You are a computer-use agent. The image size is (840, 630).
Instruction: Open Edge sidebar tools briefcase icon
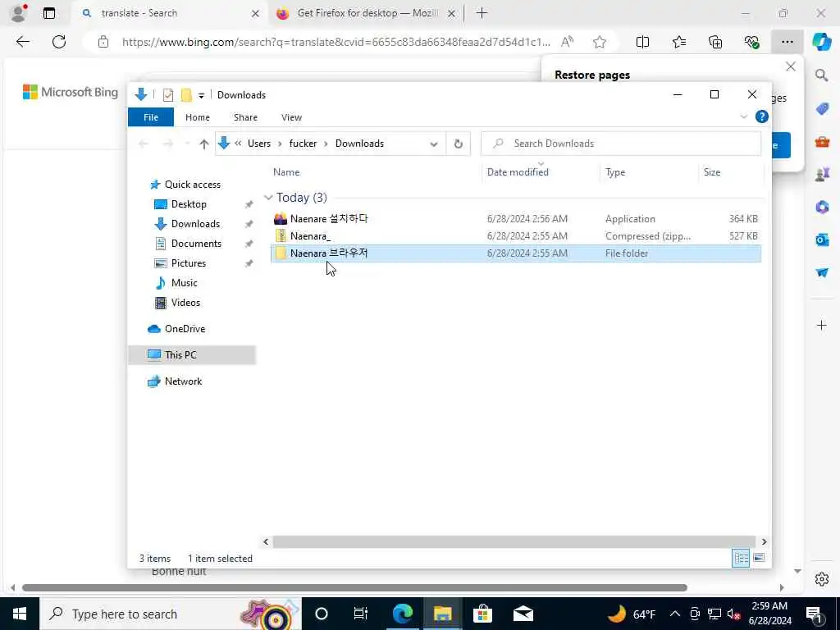[x=822, y=141]
